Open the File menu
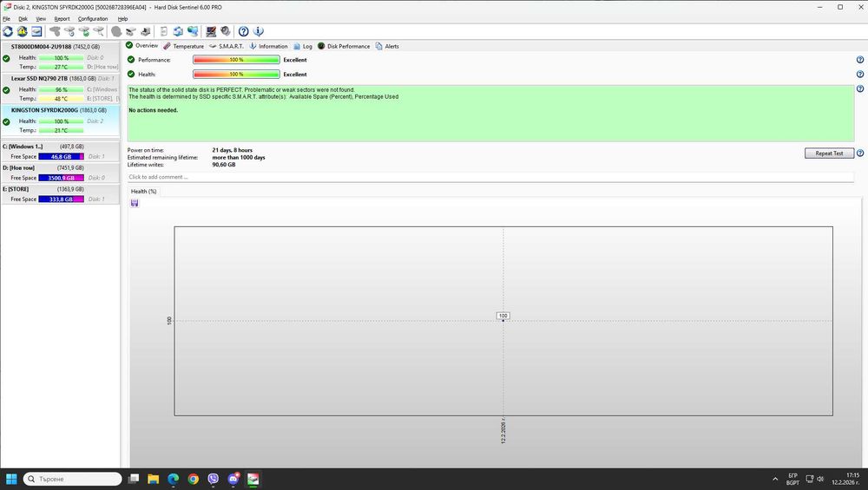Screen dimensions: 868x490 [7, 19]
